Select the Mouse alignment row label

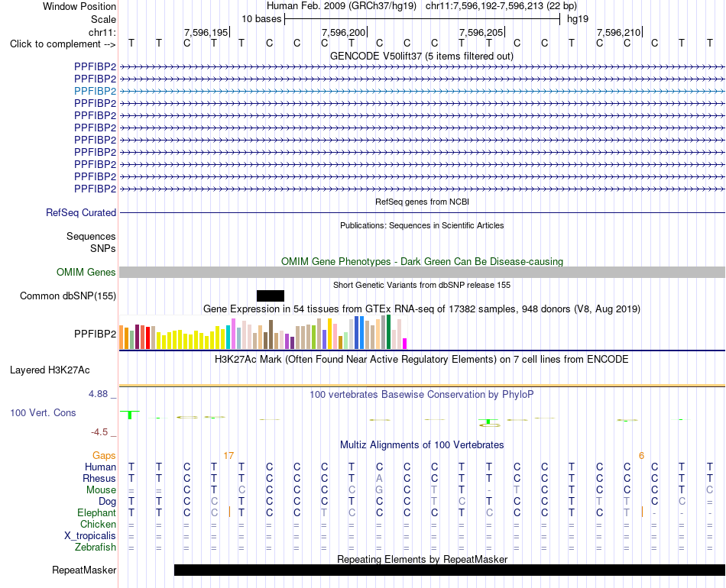click(x=101, y=490)
